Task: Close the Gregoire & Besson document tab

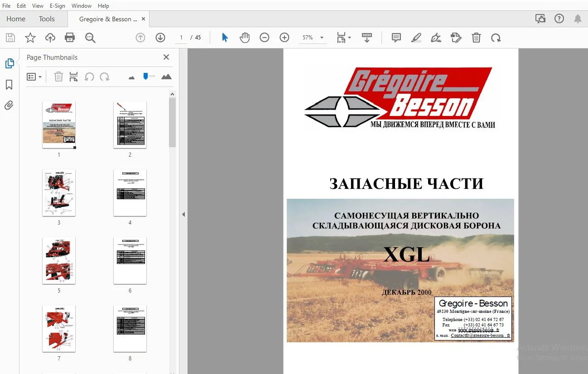Action: (144, 19)
